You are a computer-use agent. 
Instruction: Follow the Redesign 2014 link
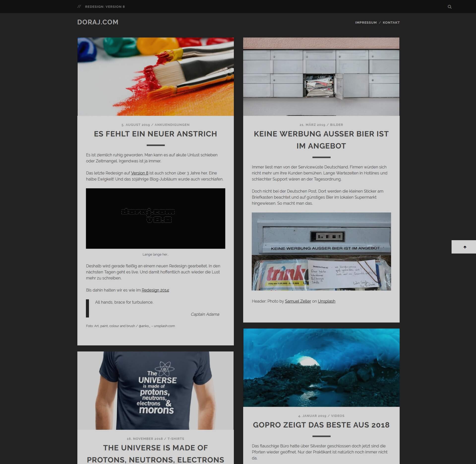tap(155, 290)
